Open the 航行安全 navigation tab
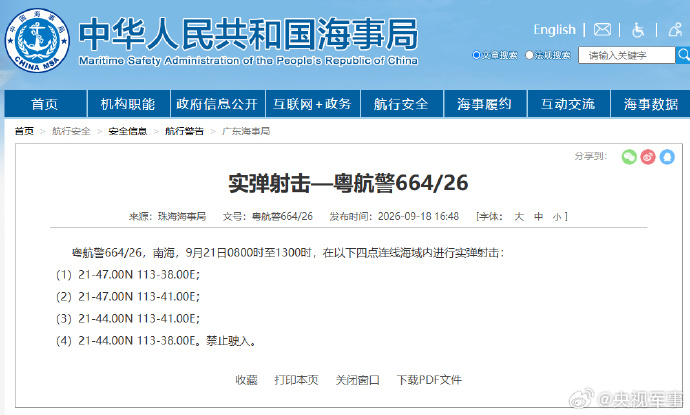Image resolution: width=690 pixels, height=415 pixels. 402,104
